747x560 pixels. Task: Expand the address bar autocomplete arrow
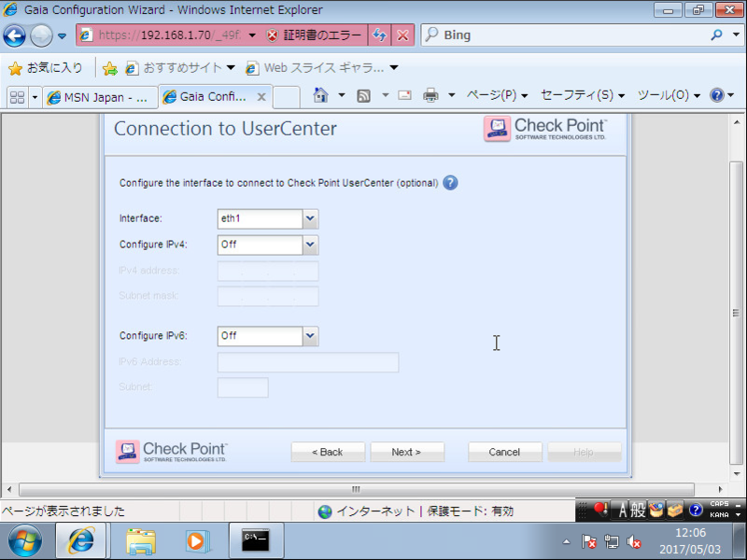252,35
